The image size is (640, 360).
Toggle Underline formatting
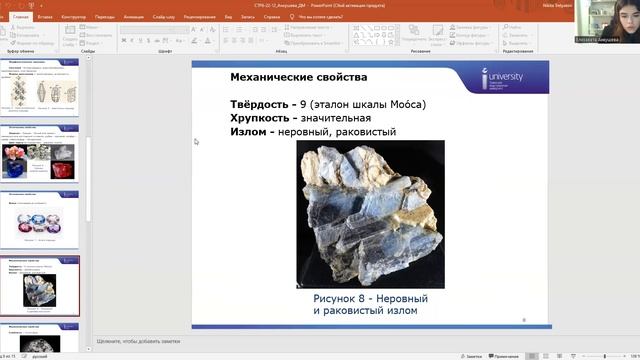(140, 40)
